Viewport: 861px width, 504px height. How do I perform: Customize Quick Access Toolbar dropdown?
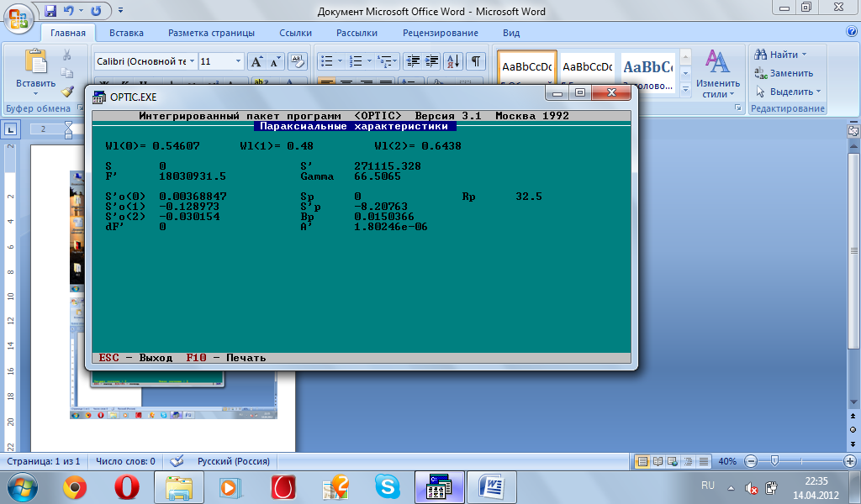pyautogui.click(x=121, y=10)
